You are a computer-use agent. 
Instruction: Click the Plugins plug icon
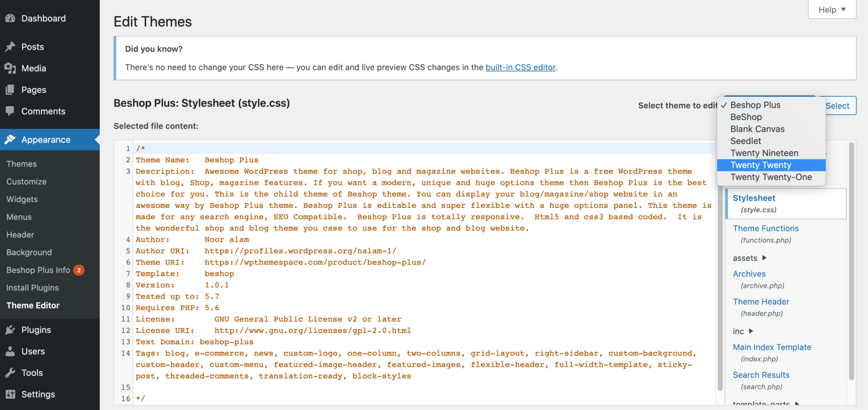[10, 330]
